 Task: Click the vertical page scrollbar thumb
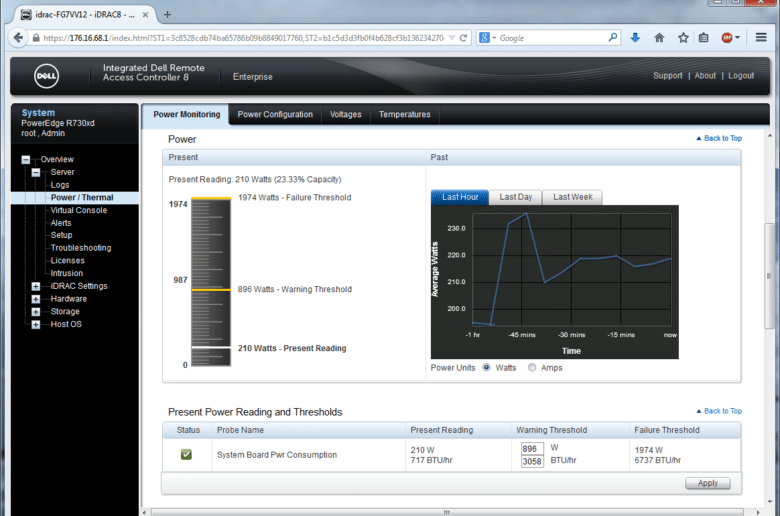pyautogui.click(x=769, y=276)
